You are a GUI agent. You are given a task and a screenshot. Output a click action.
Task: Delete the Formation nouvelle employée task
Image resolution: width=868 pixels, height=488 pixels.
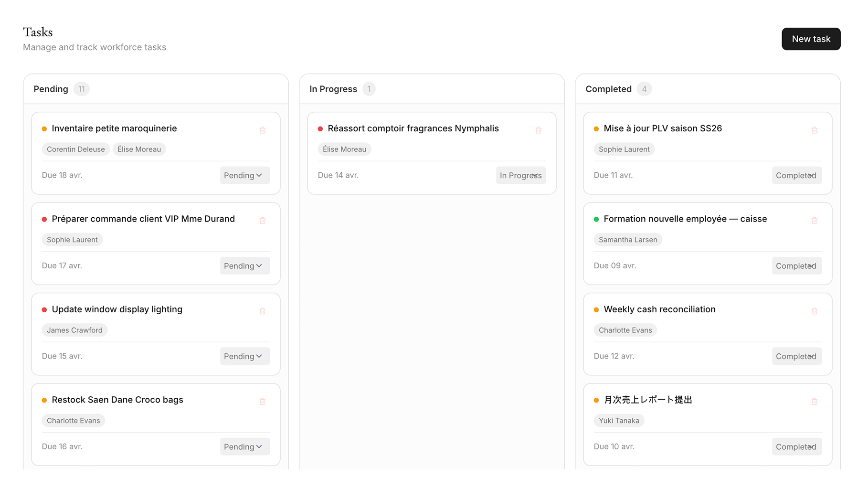click(x=814, y=220)
